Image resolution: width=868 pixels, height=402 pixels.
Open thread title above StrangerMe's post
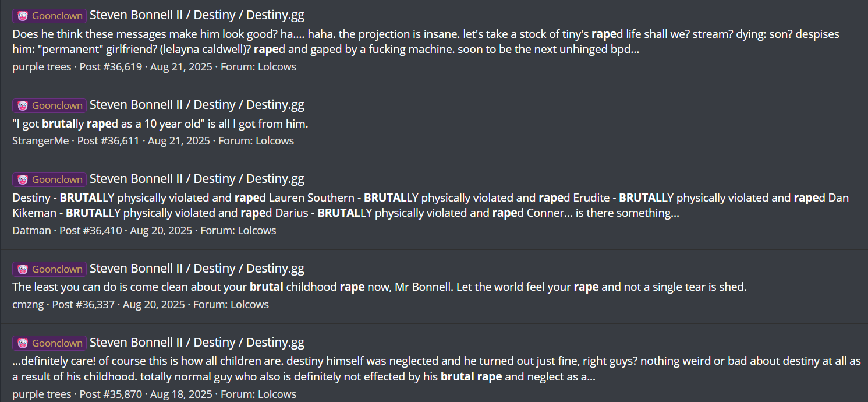[197, 105]
